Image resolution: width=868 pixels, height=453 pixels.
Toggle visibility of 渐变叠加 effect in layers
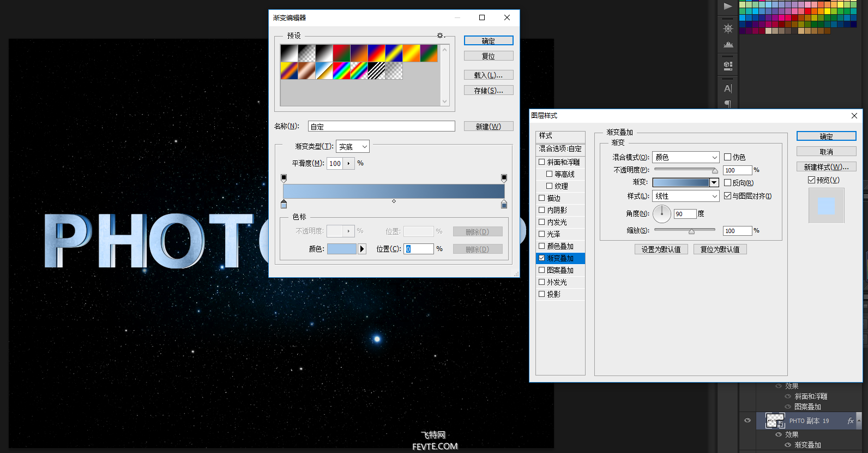point(787,445)
